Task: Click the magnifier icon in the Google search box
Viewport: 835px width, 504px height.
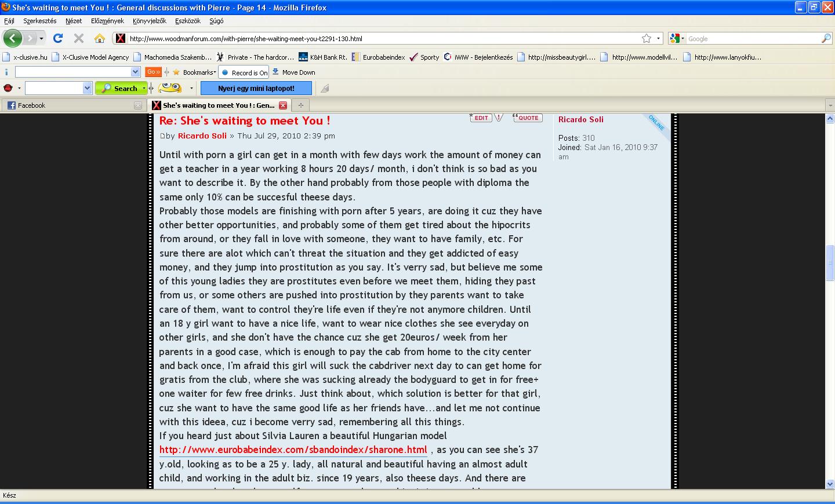Action: tap(826, 38)
